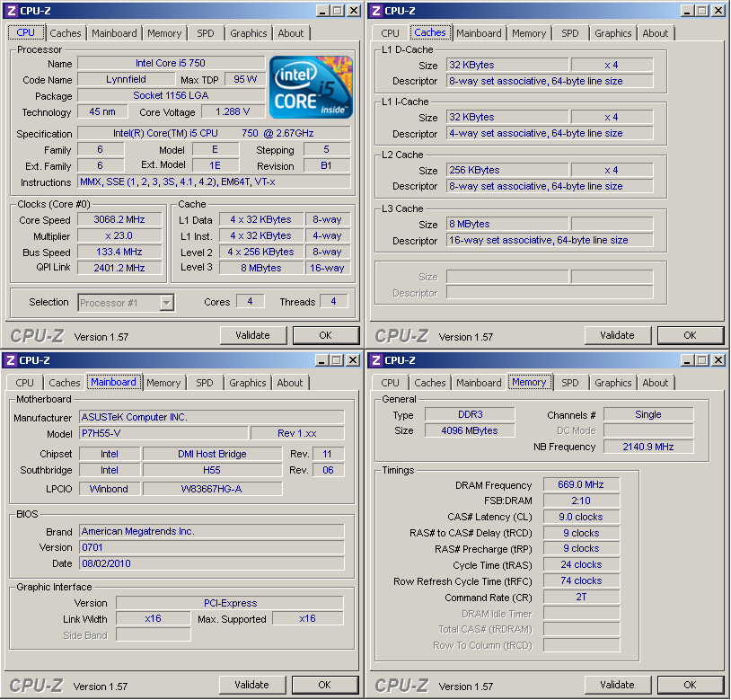731x700 pixels.
Task: Click the NB Frequency 2140.9 MHz value
Action: point(648,447)
